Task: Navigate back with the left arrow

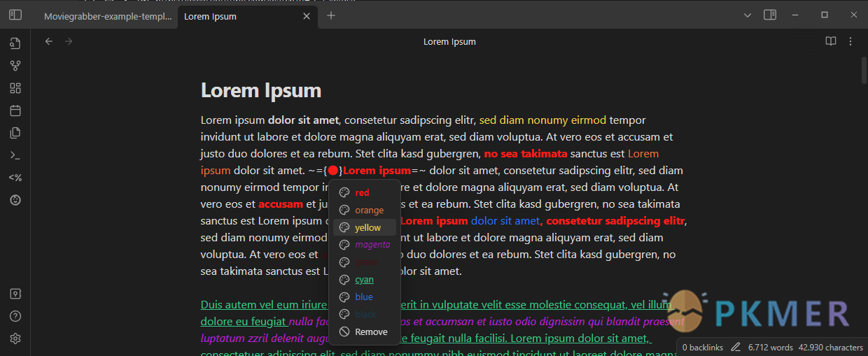Action: coord(49,41)
